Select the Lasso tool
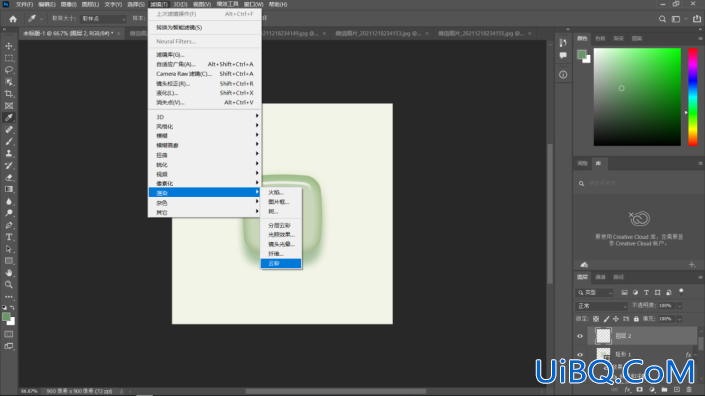The height and width of the screenshot is (396, 705). click(x=9, y=70)
